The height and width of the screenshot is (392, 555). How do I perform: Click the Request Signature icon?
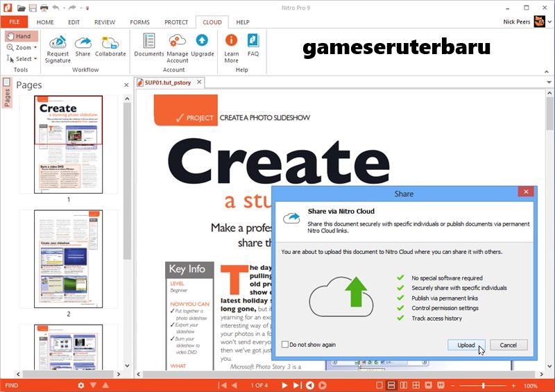(x=58, y=49)
